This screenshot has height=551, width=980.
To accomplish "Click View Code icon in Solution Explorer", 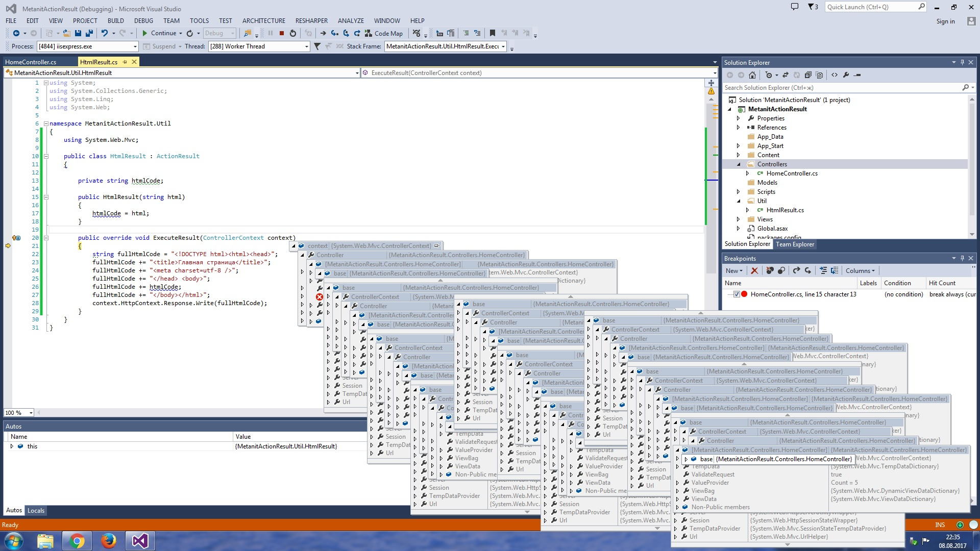I will pyautogui.click(x=835, y=75).
